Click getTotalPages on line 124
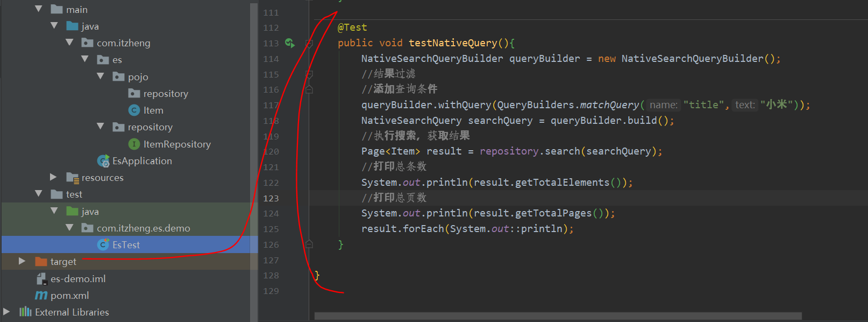 click(x=553, y=213)
